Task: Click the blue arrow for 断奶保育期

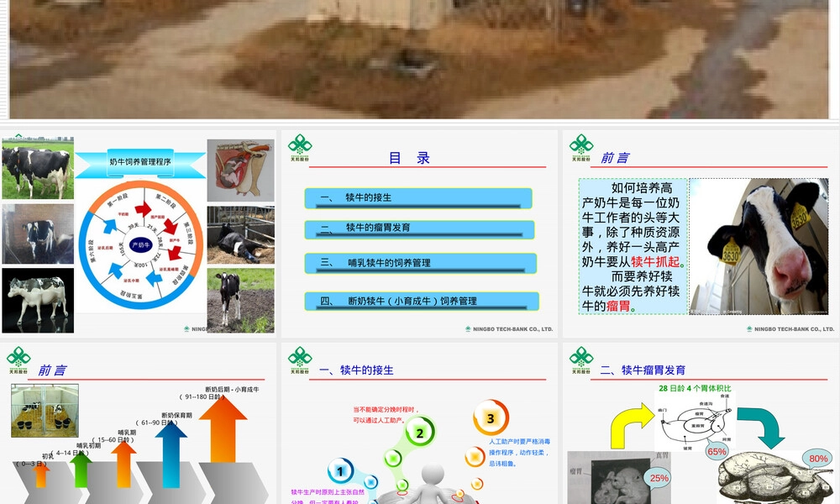Action: (x=171, y=454)
